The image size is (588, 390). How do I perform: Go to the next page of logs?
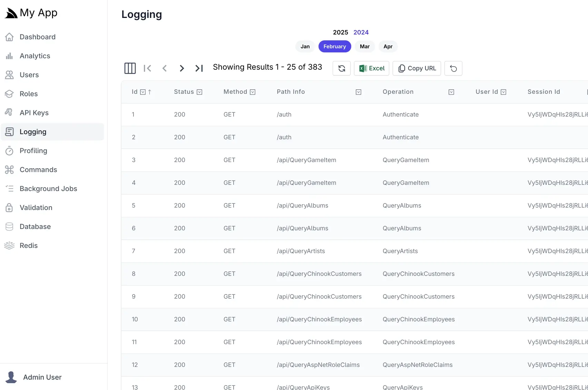tap(182, 68)
